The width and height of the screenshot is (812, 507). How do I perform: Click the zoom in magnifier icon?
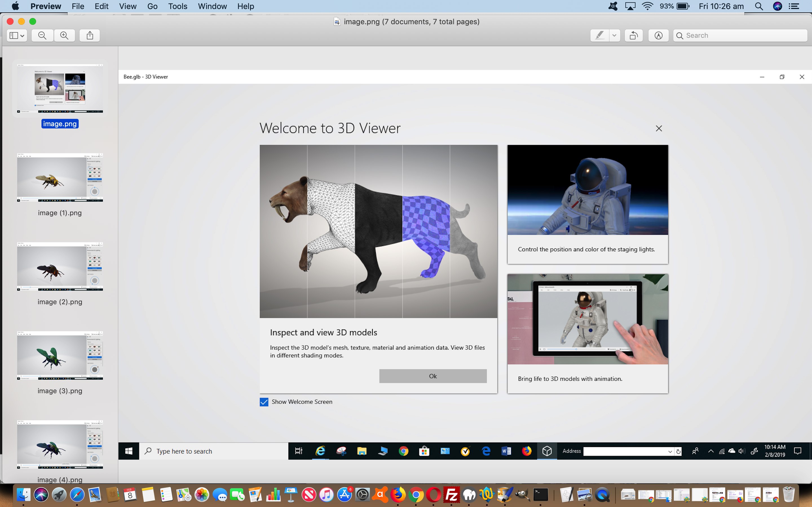64,35
